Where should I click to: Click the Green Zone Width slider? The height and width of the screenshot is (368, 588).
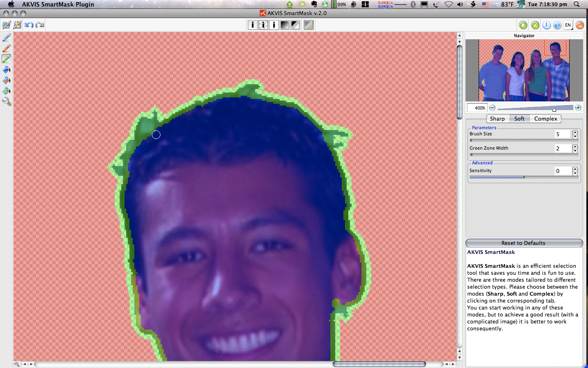coord(524,155)
